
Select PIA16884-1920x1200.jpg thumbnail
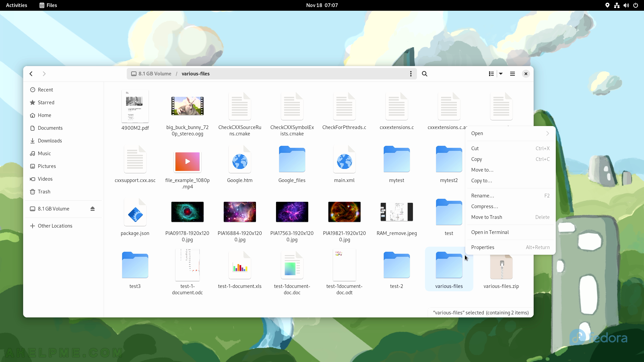click(240, 212)
